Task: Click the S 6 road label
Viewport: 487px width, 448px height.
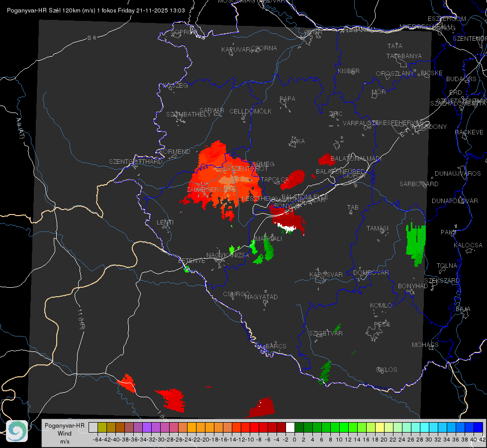Action: (92, 38)
